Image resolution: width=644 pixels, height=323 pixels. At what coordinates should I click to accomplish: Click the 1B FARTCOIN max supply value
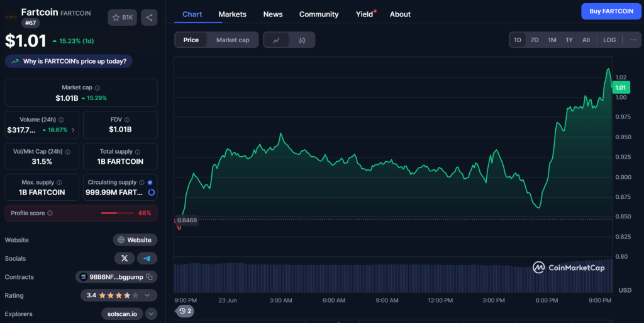(42, 192)
